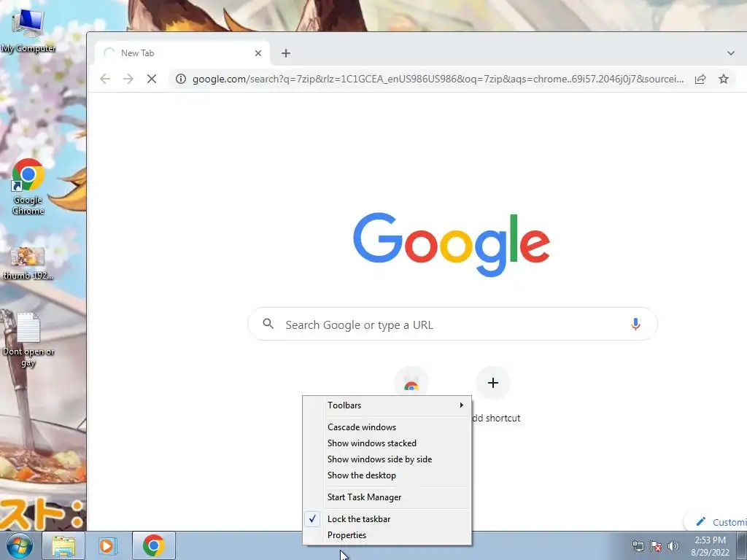Screen dimensions: 747x560
Task: Open a new tab with plus button
Action: point(286,53)
